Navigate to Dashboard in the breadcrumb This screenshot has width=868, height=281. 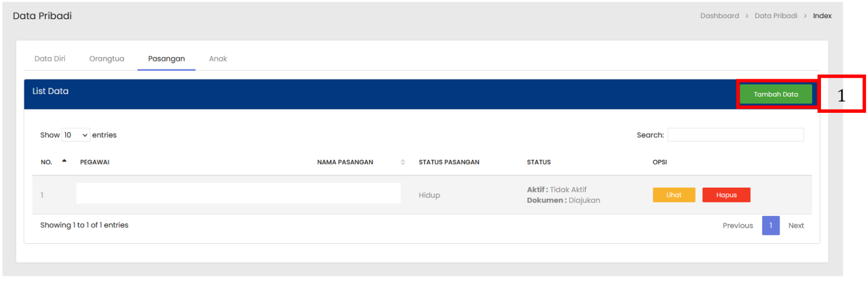point(719,16)
